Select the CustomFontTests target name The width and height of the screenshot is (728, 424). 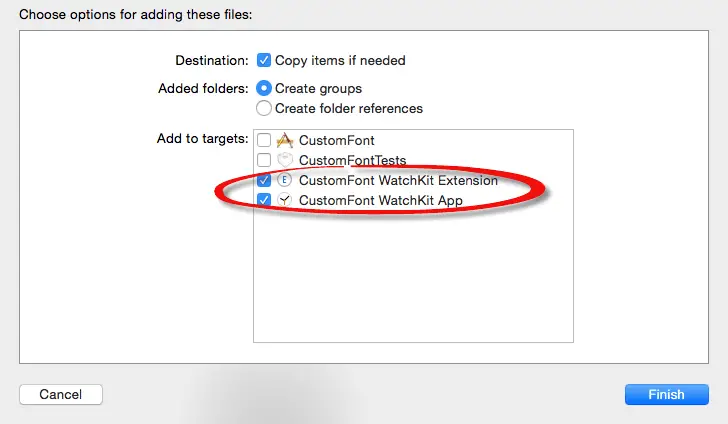[354, 160]
